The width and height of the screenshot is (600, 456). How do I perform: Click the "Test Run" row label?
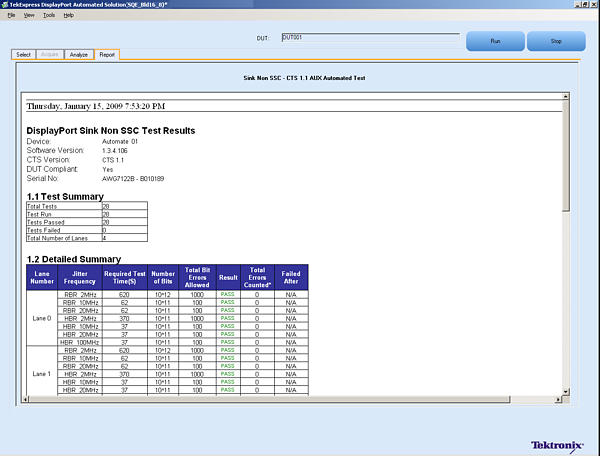(x=39, y=214)
